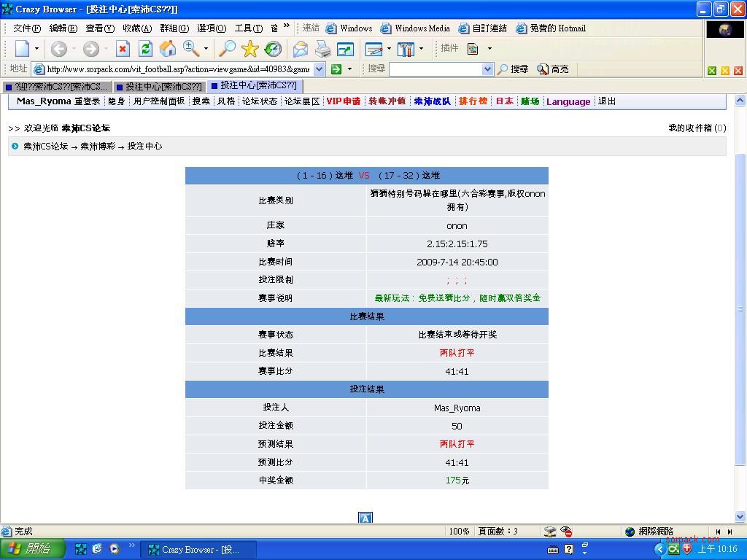Viewport: 747px width, 560px height.
Task: Click the Language link in forum nav
Action: coord(568,101)
